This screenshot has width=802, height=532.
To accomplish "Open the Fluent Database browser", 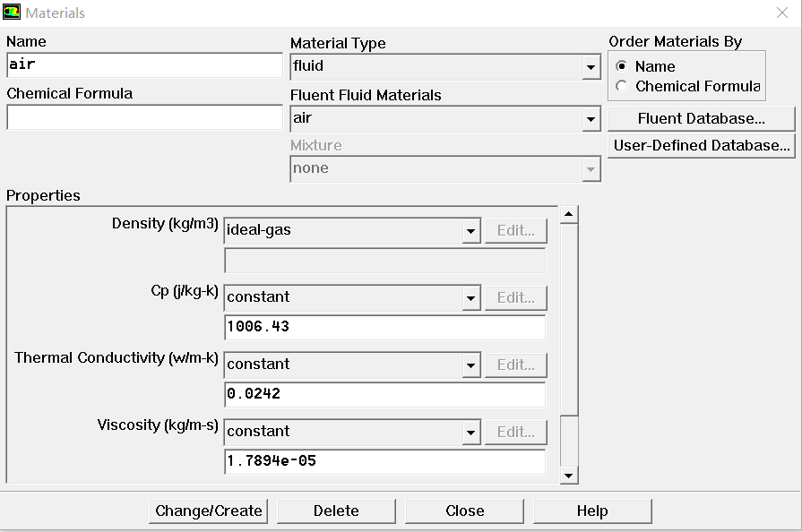I will coord(701,119).
